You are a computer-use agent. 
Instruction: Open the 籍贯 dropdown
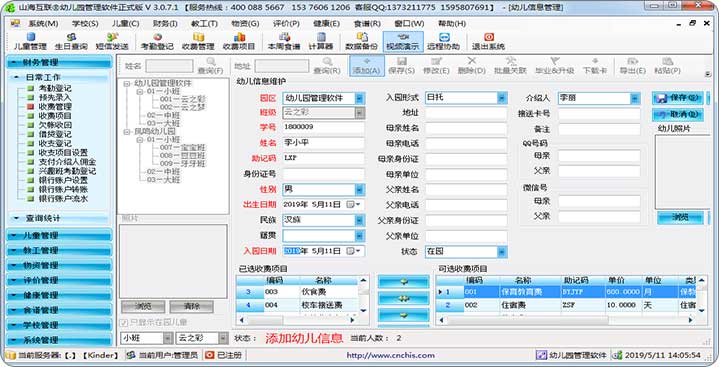pyautogui.click(x=360, y=236)
